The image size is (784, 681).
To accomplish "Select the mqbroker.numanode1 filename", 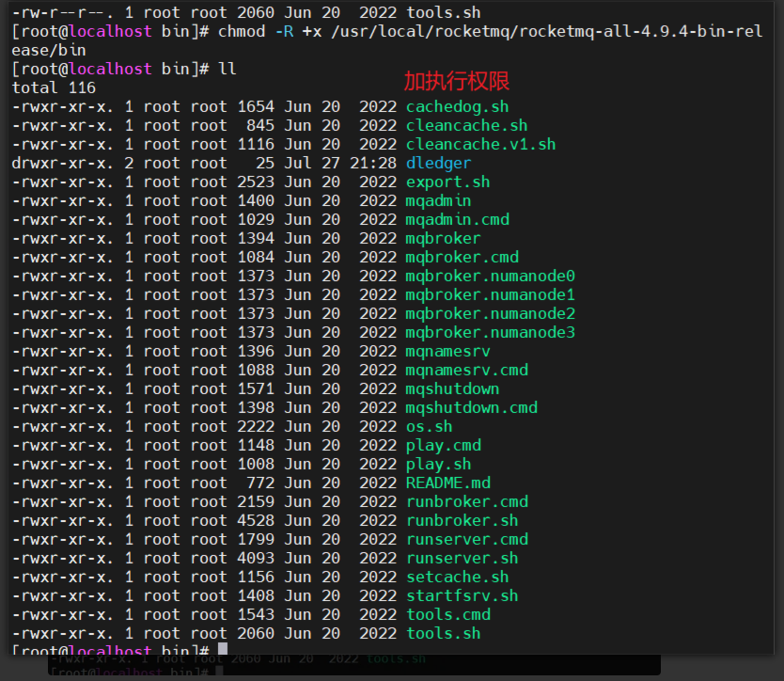I will coord(490,294).
